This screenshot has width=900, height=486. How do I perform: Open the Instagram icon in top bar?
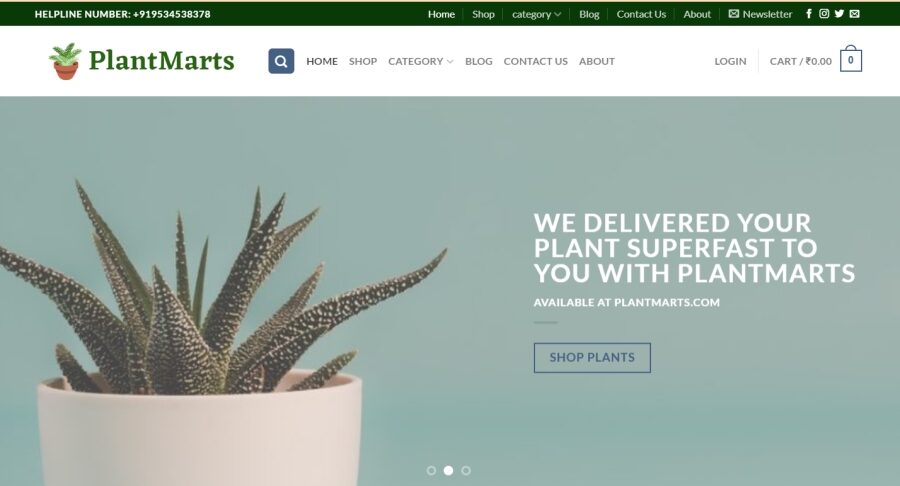point(824,14)
